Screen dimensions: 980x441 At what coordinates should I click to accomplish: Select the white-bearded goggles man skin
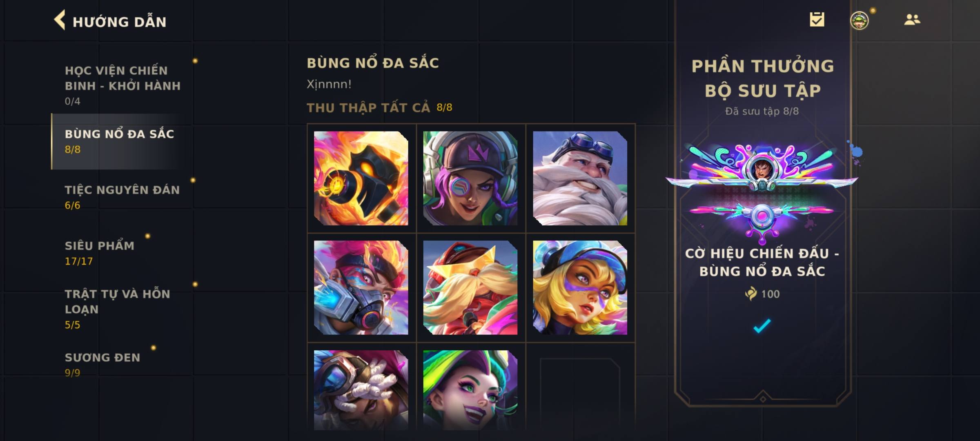pyautogui.click(x=580, y=178)
